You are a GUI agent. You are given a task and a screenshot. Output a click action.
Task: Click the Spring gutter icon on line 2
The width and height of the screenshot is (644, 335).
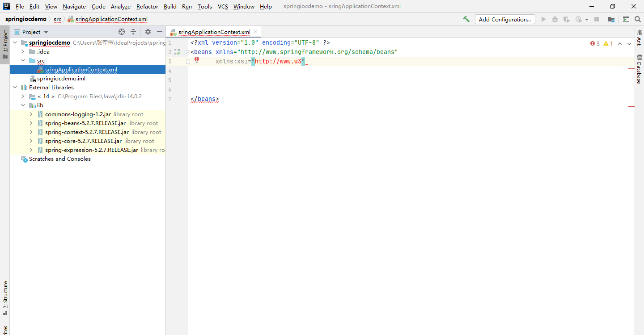177,52
